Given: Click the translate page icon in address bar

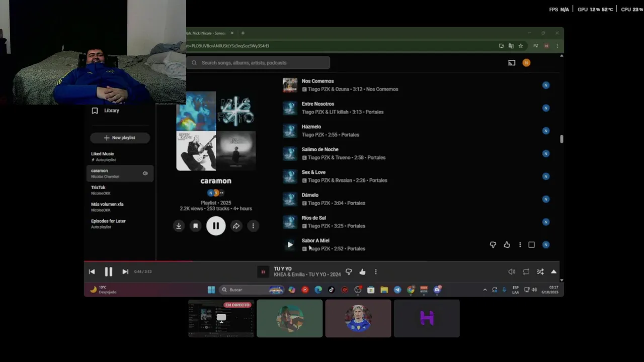Looking at the screenshot, I should (511, 46).
